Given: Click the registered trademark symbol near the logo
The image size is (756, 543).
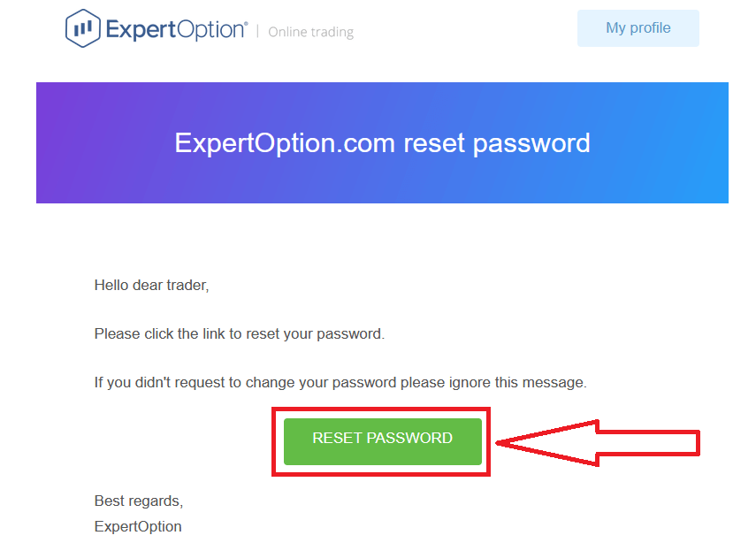Looking at the screenshot, I should pos(245,21).
